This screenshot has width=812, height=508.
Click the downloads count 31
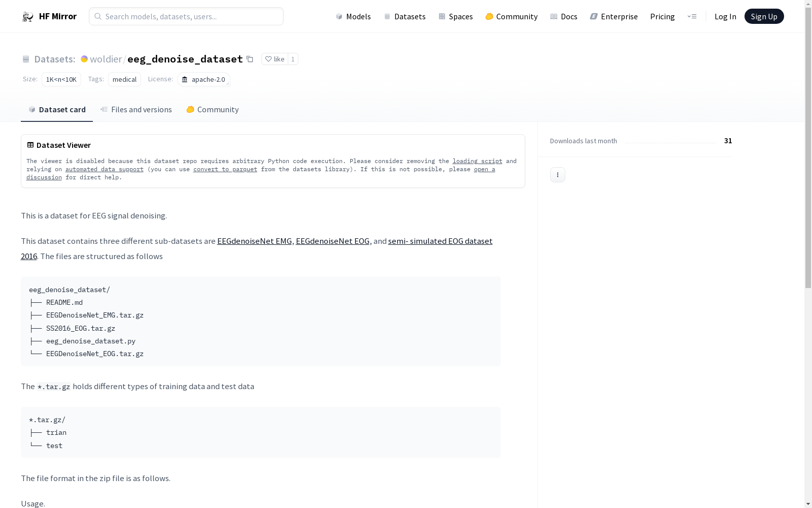pos(728,141)
